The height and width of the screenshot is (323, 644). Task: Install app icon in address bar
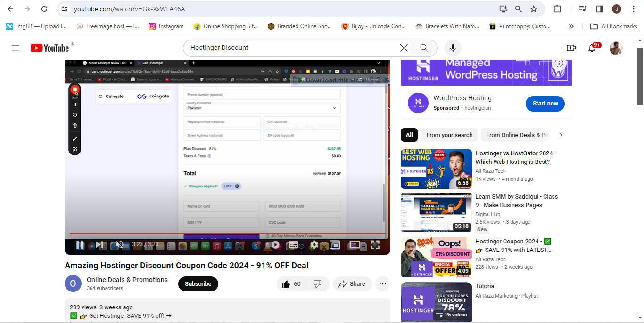pyautogui.click(x=503, y=9)
